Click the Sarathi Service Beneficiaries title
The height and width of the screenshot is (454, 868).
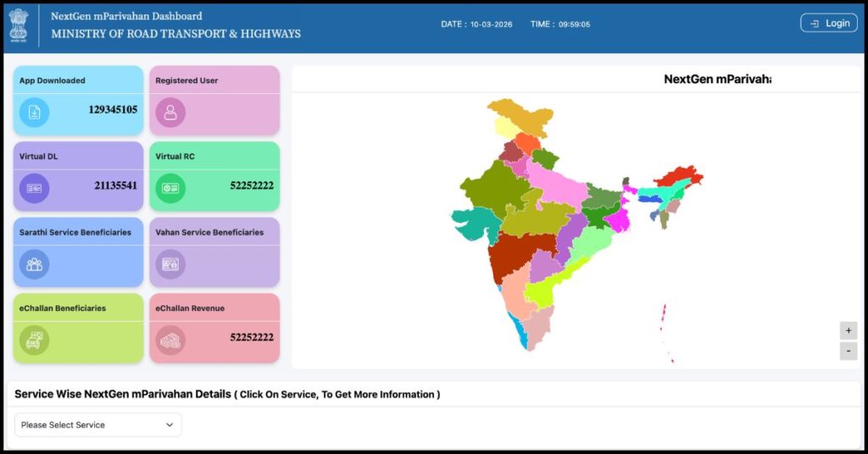tap(75, 232)
